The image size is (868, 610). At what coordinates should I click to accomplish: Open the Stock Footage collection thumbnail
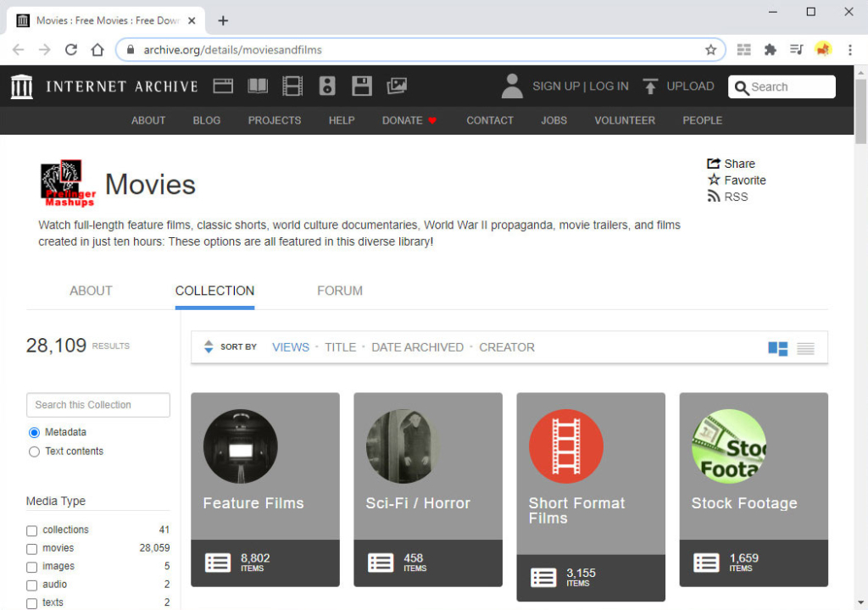(728, 446)
